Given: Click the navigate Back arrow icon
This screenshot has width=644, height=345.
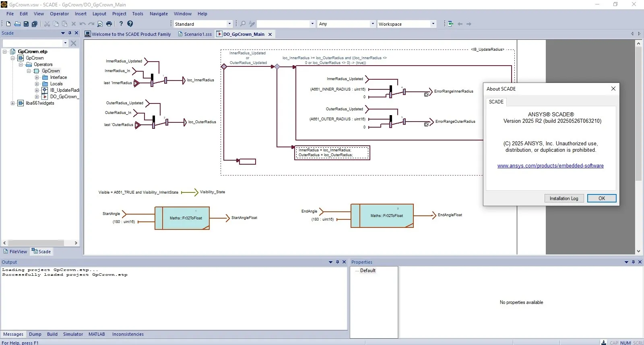Looking at the screenshot, I should pyautogui.click(x=460, y=24).
